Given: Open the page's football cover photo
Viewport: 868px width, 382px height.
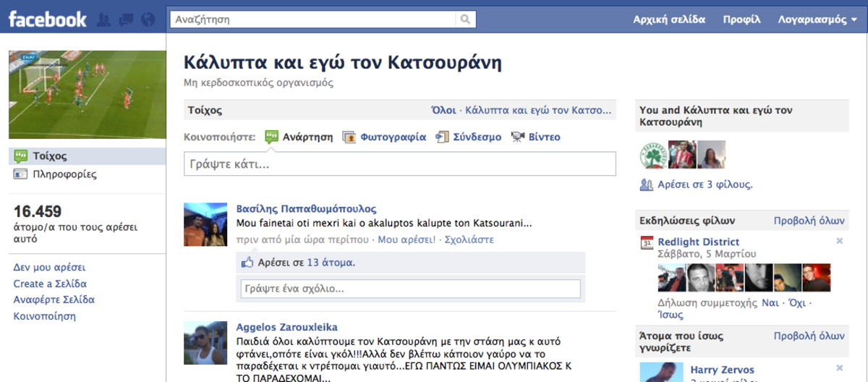Looking at the screenshot, I should tap(88, 95).
